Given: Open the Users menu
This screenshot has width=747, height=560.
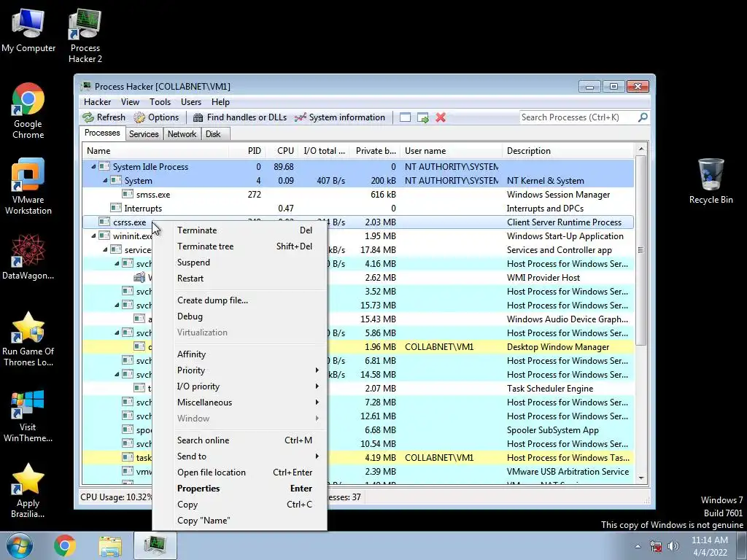Looking at the screenshot, I should (191, 102).
